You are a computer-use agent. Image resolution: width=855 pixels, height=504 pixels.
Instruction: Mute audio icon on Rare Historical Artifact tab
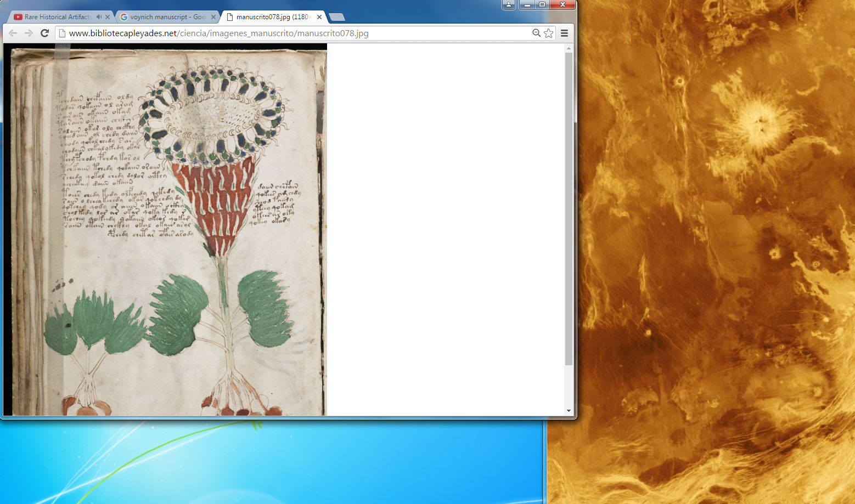pos(99,17)
